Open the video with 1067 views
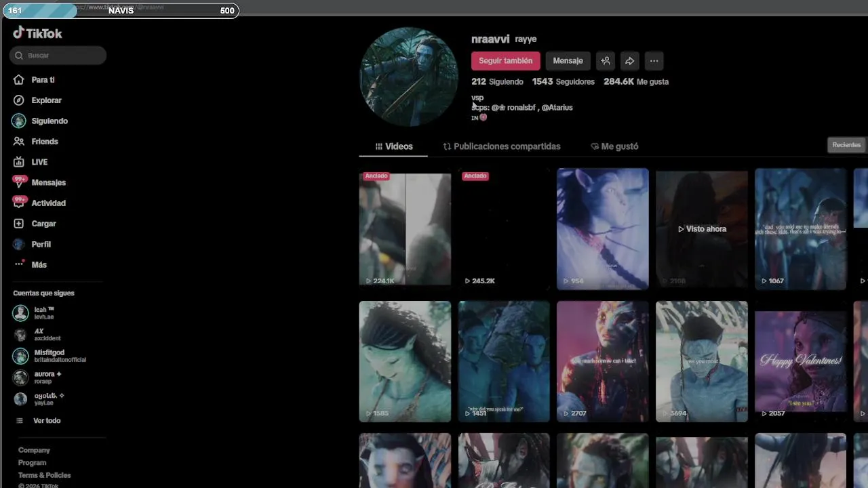The width and height of the screenshot is (868, 488). pyautogui.click(x=801, y=229)
